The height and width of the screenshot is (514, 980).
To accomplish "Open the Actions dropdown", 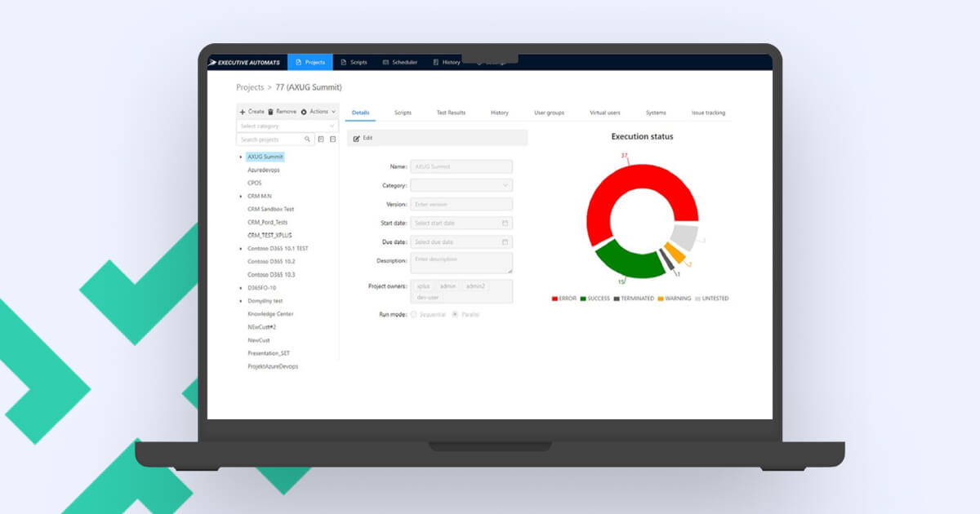I will (320, 111).
